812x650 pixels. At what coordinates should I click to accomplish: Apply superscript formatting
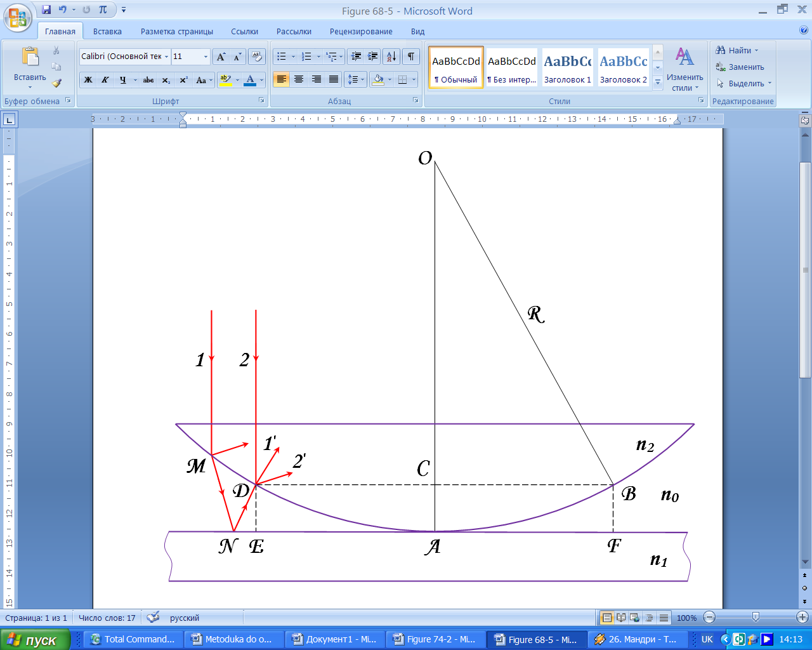point(183,80)
